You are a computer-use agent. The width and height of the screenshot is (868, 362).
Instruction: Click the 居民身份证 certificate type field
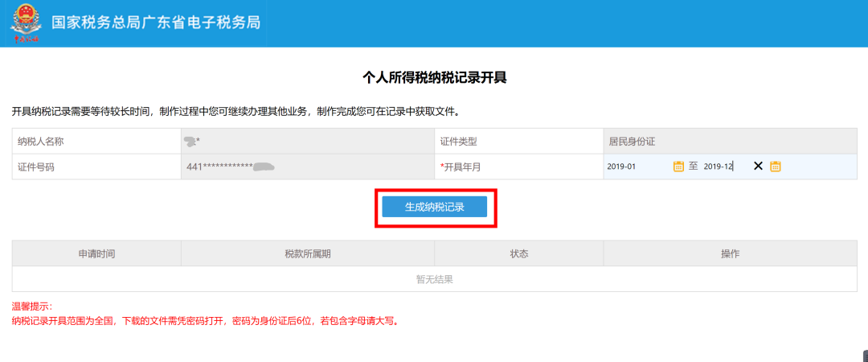(x=729, y=142)
